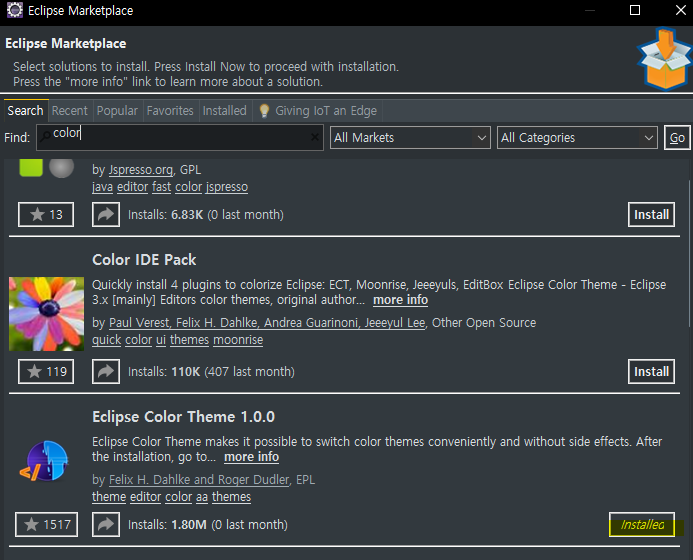
Task: Share the Color IDE Pack entry
Action: coord(106,371)
